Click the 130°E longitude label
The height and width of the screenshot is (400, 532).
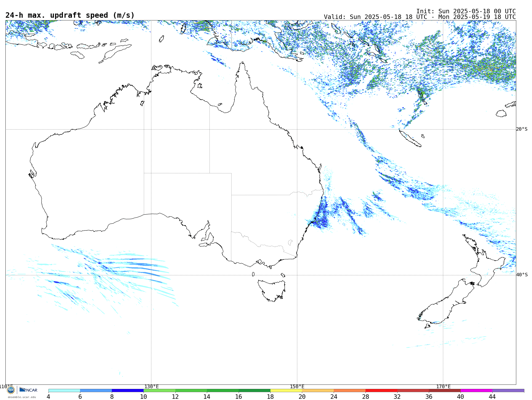pyautogui.click(x=151, y=386)
